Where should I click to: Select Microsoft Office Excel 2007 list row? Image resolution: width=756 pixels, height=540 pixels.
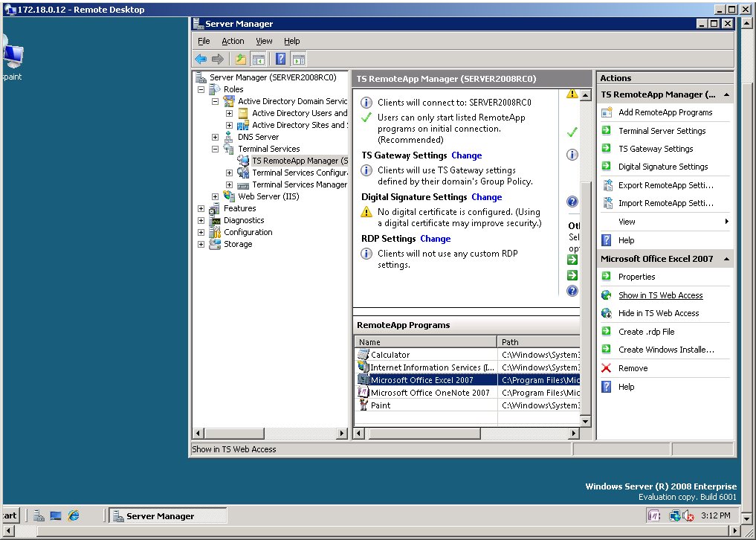467,380
